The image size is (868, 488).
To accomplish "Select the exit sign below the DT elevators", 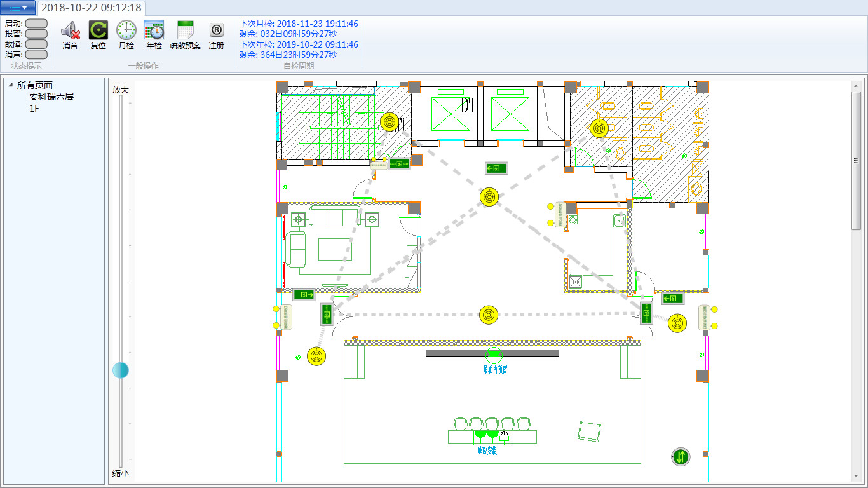I will (496, 168).
